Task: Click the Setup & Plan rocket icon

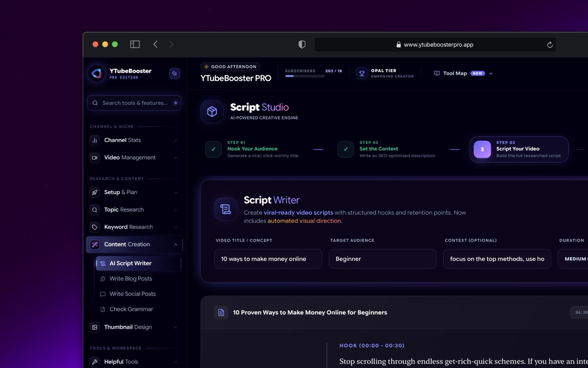Action: coord(95,192)
